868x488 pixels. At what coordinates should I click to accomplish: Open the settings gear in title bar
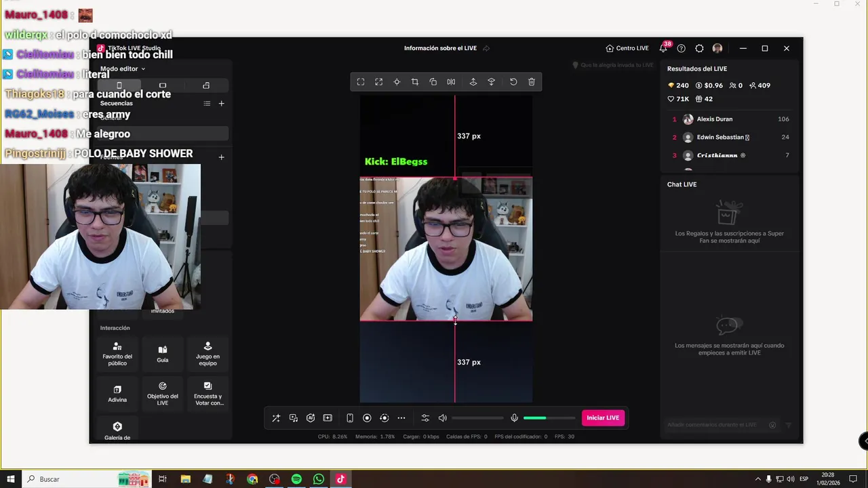(699, 48)
